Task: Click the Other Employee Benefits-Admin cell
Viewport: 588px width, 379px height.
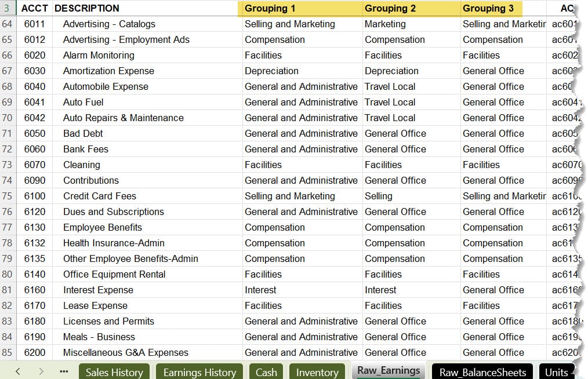Action: tap(147, 258)
